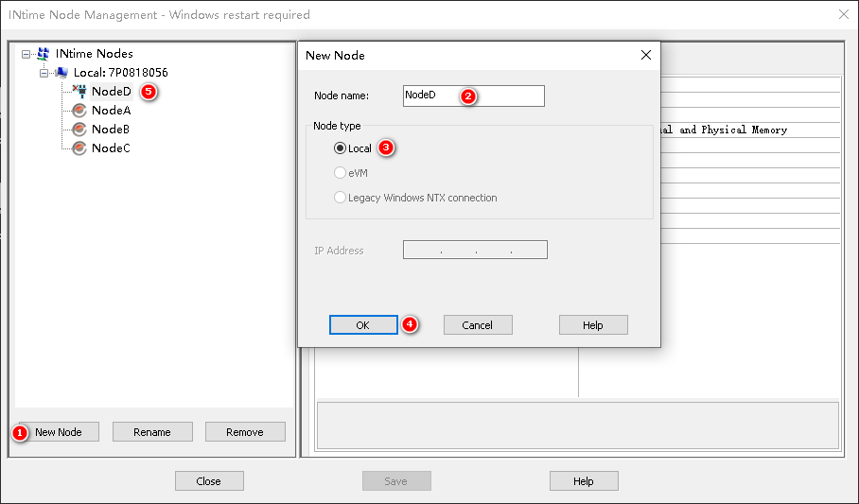Close the INtime Node Management window
Screen dimensions: 859x504
pyautogui.click(x=844, y=15)
